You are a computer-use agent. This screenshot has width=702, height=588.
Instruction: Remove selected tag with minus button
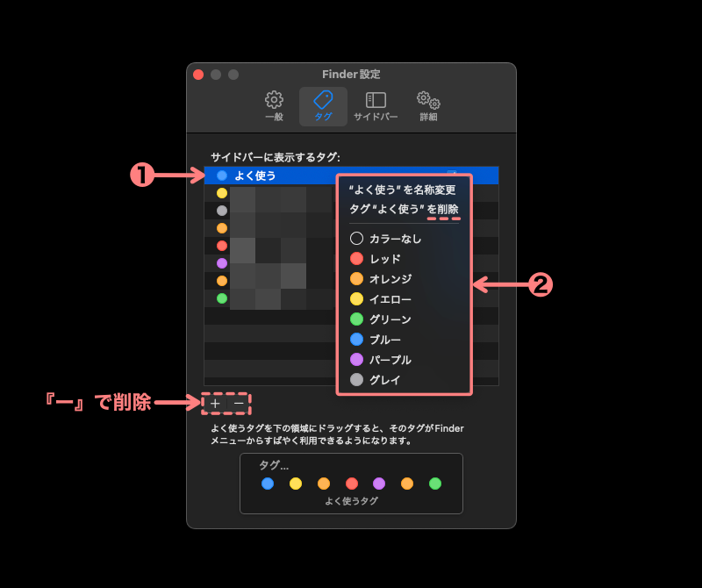click(239, 404)
